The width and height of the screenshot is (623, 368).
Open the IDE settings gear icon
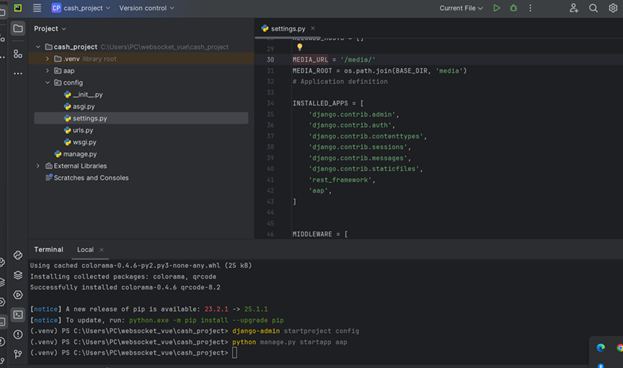coord(613,8)
